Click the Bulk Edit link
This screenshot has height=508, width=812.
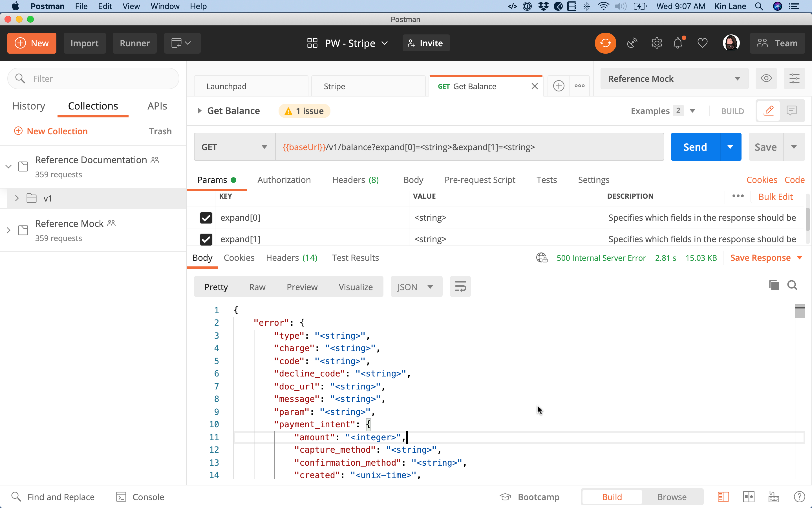tap(775, 196)
